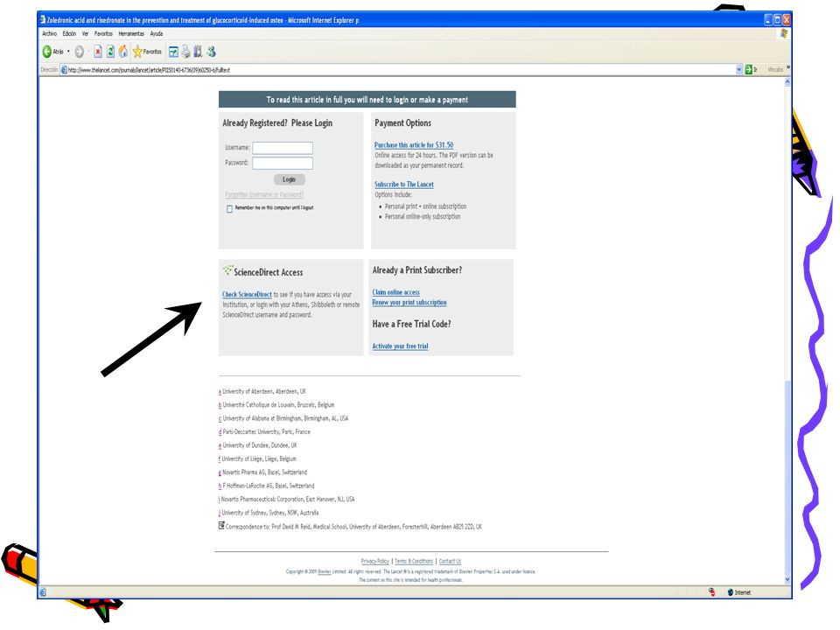Click the correspondence envelope icon

221,526
